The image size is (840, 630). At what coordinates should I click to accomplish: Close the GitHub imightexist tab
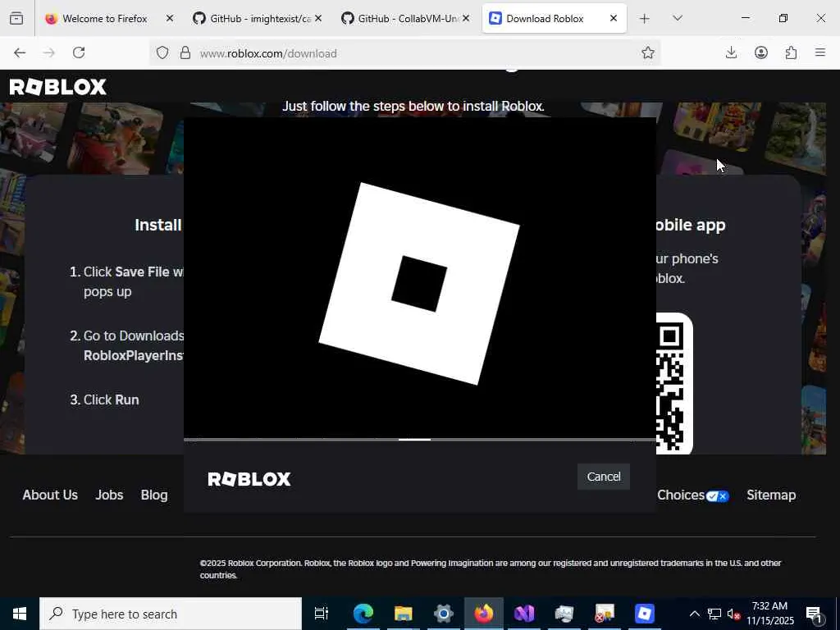pos(318,18)
